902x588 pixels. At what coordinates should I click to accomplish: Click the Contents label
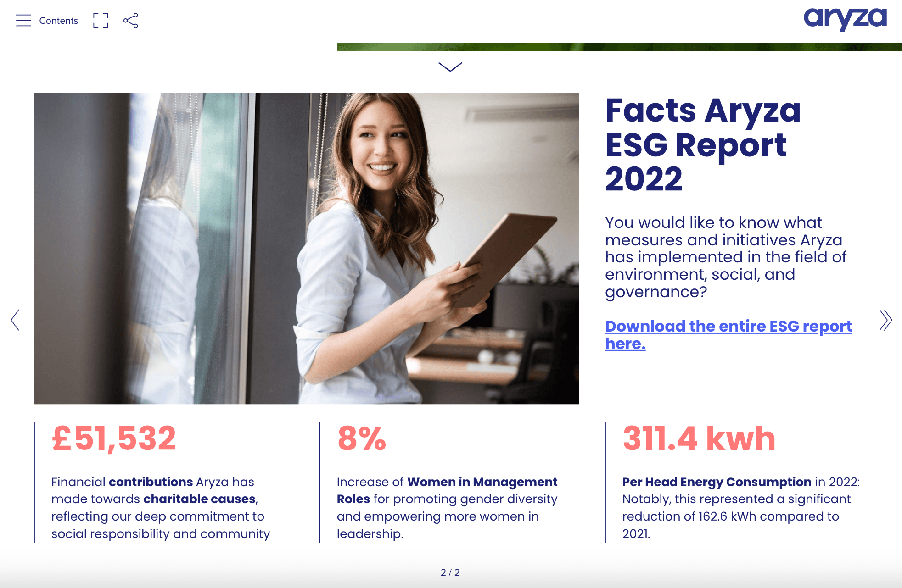click(58, 21)
